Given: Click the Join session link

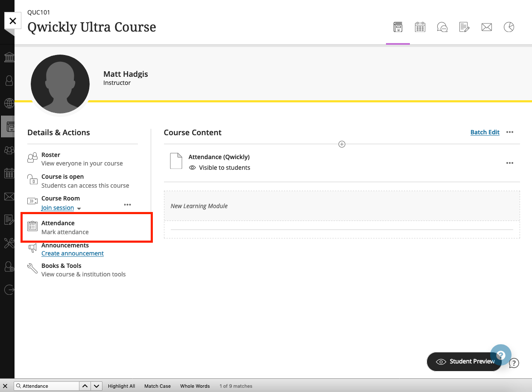Looking at the screenshot, I should pos(58,208).
